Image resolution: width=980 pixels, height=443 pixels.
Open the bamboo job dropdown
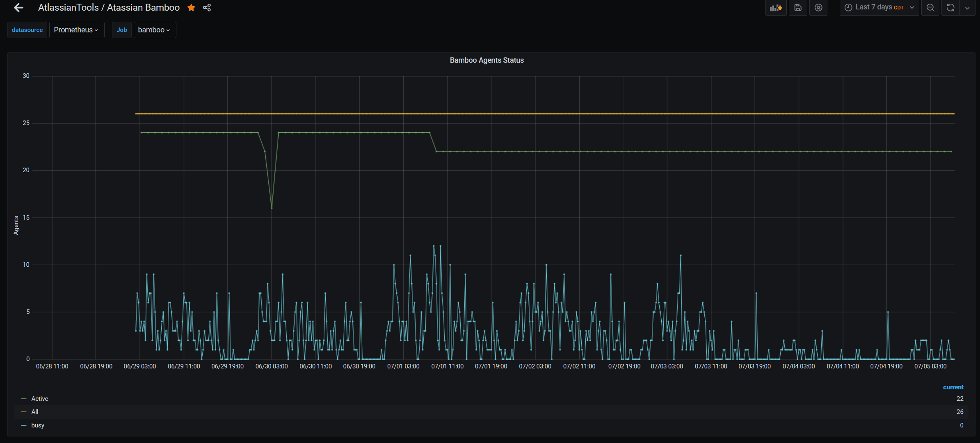[x=154, y=30]
